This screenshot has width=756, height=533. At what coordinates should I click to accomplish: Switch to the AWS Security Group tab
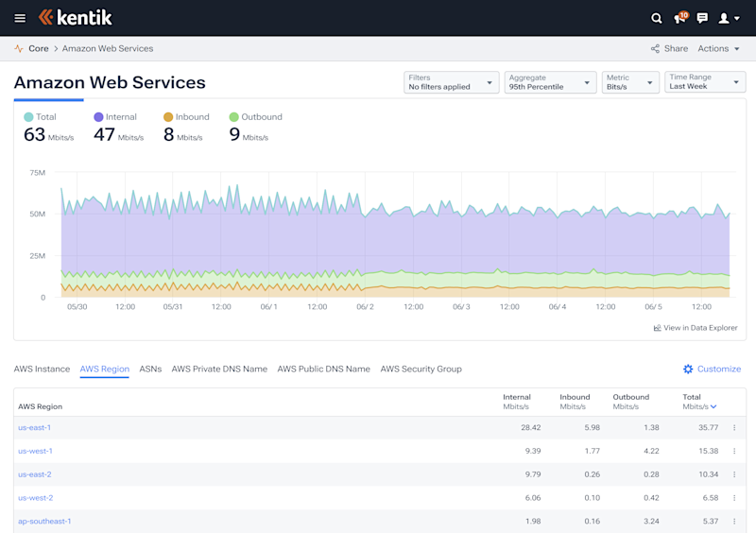[x=421, y=370]
